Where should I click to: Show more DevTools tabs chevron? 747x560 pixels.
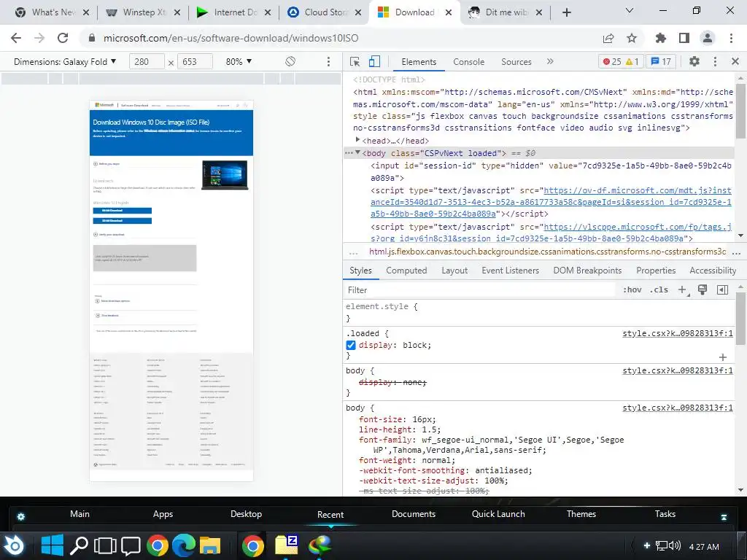(x=550, y=61)
